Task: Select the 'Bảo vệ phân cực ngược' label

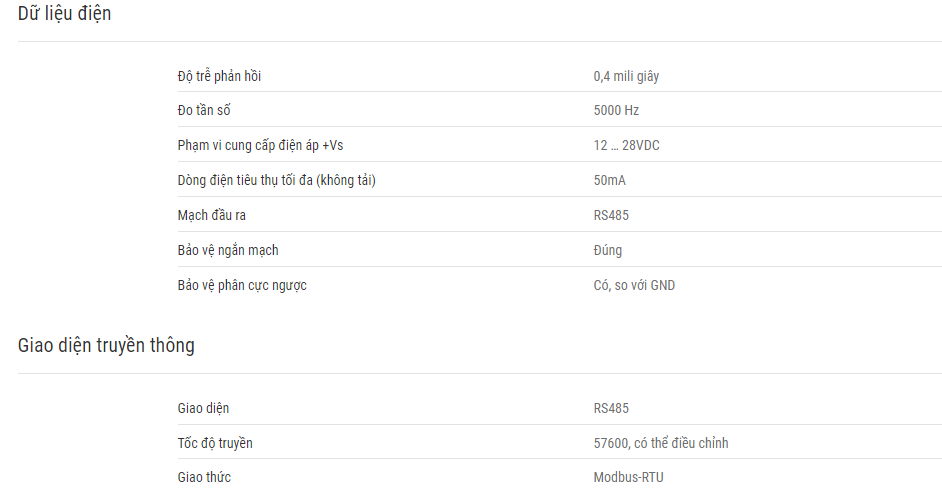Action: click(x=242, y=285)
